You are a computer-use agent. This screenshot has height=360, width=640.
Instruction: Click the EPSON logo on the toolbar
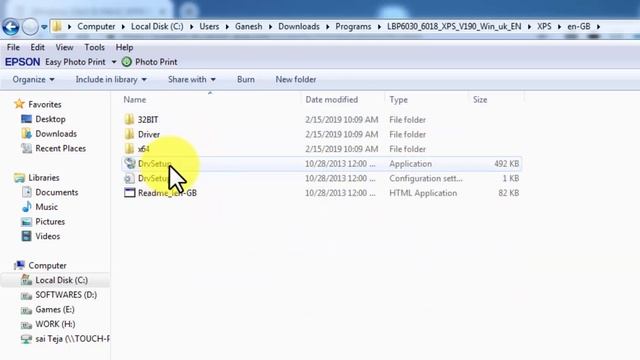[22, 62]
